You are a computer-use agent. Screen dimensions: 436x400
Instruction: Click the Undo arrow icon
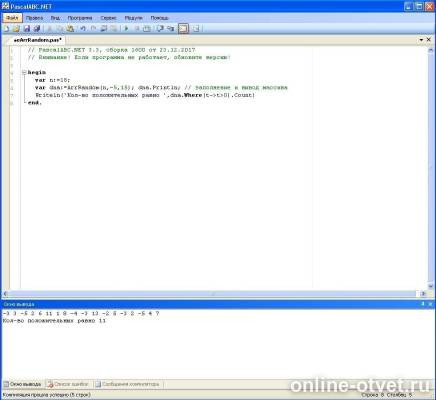[83, 29]
